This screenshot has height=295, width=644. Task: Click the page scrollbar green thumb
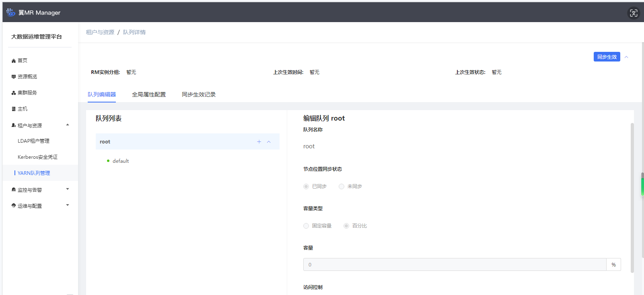642,186
